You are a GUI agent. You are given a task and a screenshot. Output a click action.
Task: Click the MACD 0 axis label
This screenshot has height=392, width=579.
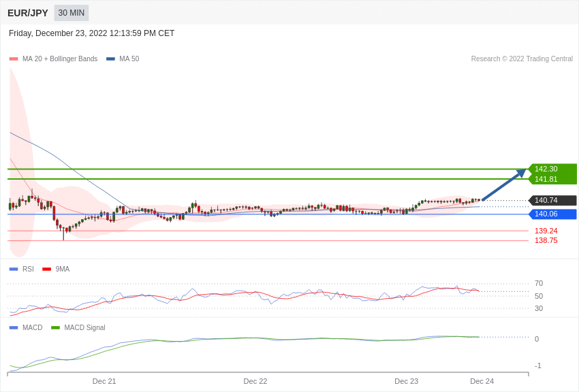tap(537, 339)
